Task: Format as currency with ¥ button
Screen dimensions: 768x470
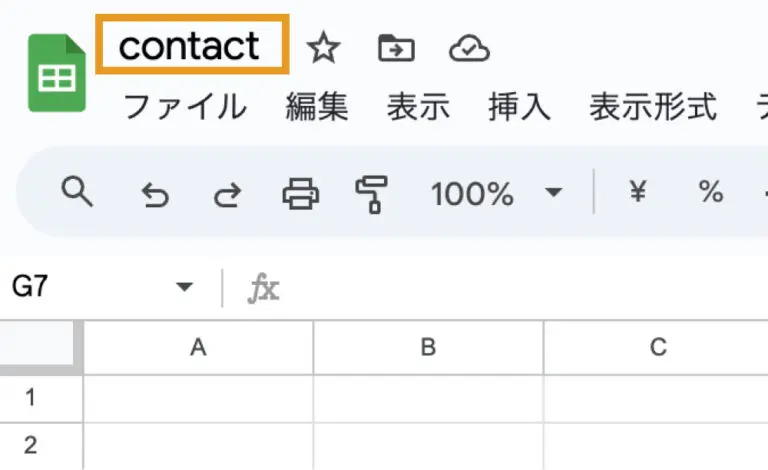Action: (637, 192)
